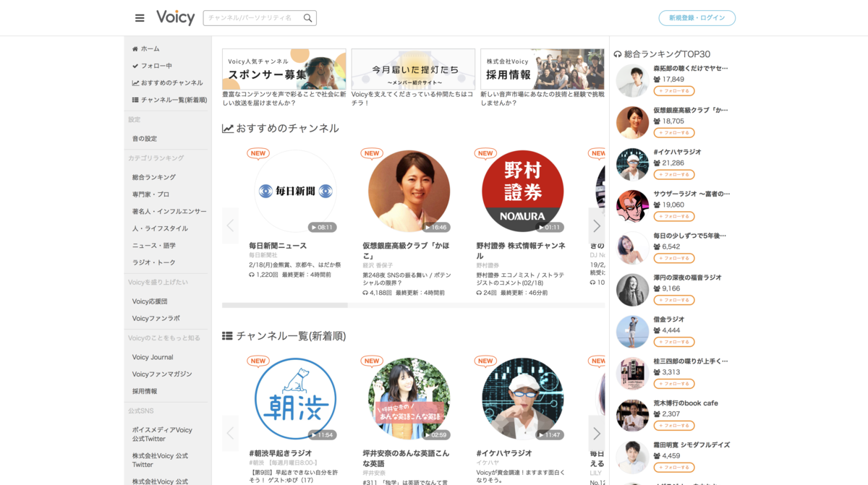The height and width of the screenshot is (485, 868).
Task: Open Voicyファンマガジン link
Action: pos(162,374)
